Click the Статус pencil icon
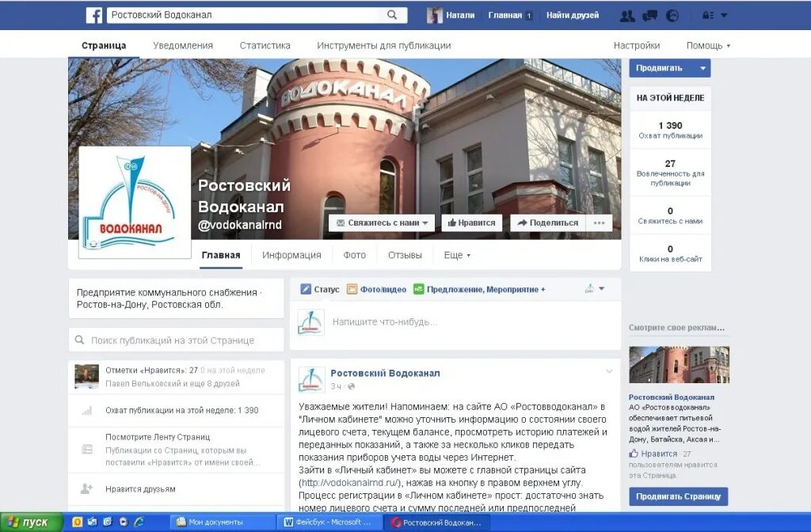 point(306,289)
